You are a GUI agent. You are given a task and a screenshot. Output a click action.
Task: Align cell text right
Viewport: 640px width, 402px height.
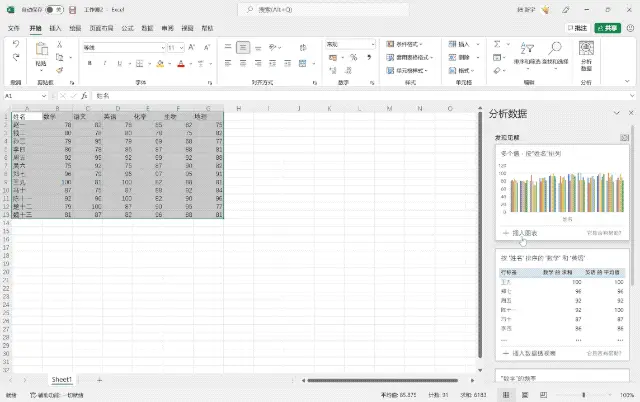[x=258, y=63]
